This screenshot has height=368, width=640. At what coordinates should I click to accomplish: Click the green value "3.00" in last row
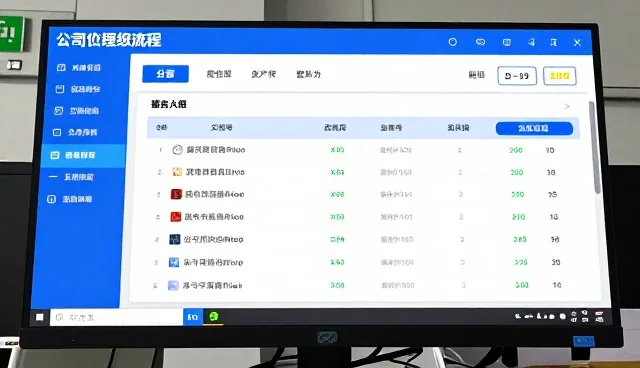pos(337,285)
